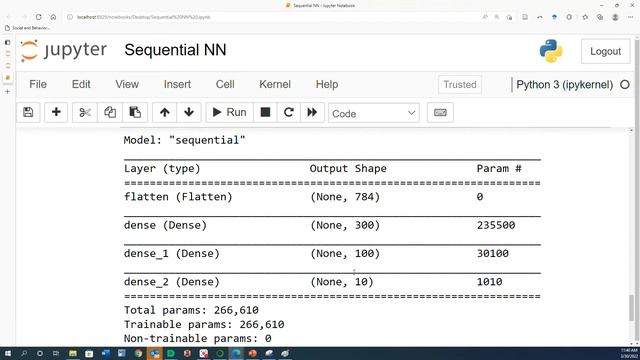The height and width of the screenshot is (360, 640).
Task: Click 'Model: "sequential"' output text
Action: pos(184,140)
